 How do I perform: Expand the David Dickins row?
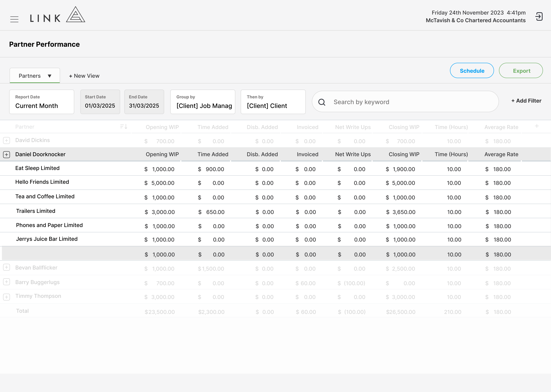pyautogui.click(x=7, y=140)
